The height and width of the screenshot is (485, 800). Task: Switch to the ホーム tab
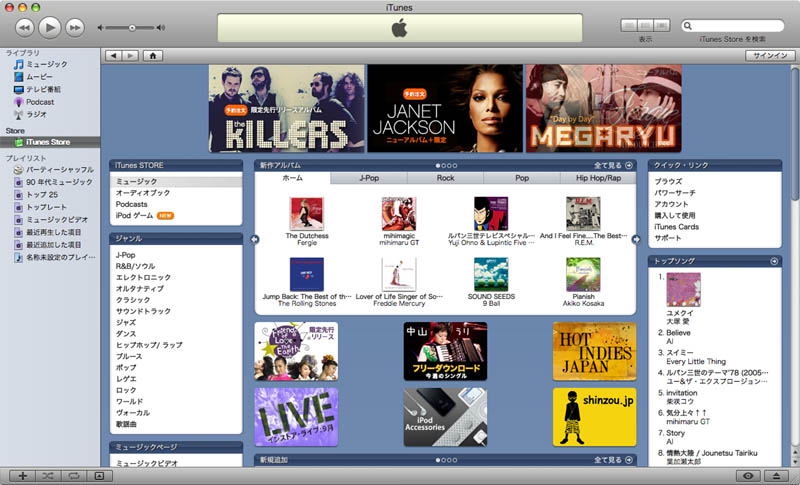(x=292, y=178)
